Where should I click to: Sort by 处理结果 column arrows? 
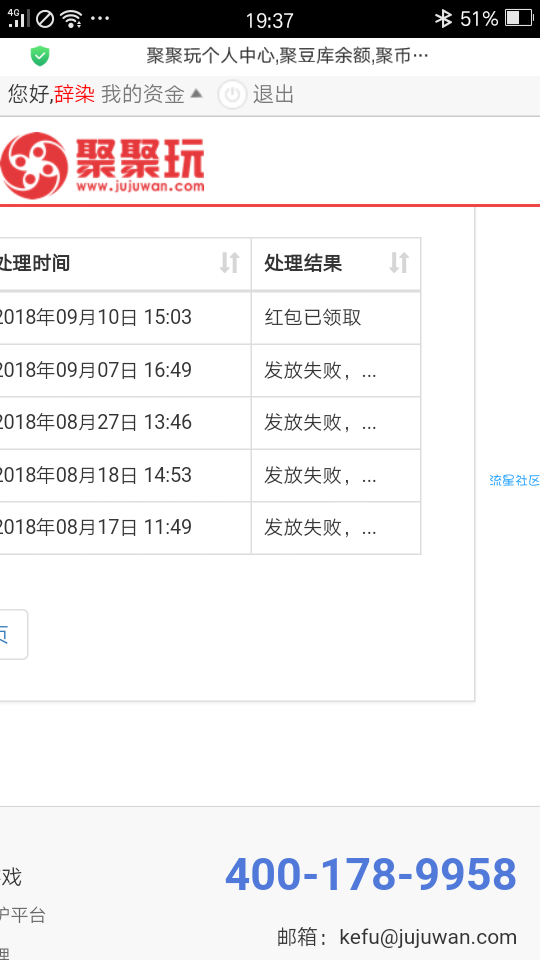tap(399, 263)
